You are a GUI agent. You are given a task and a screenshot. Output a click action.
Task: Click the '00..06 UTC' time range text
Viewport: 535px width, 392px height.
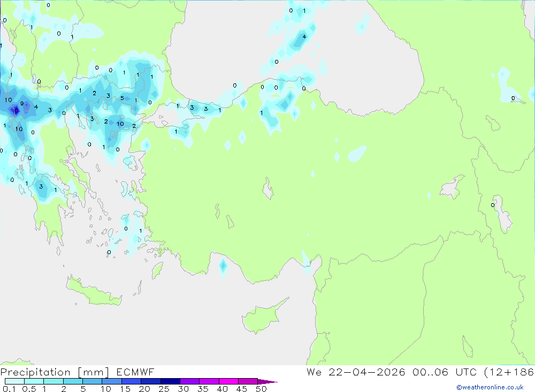point(444,372)
